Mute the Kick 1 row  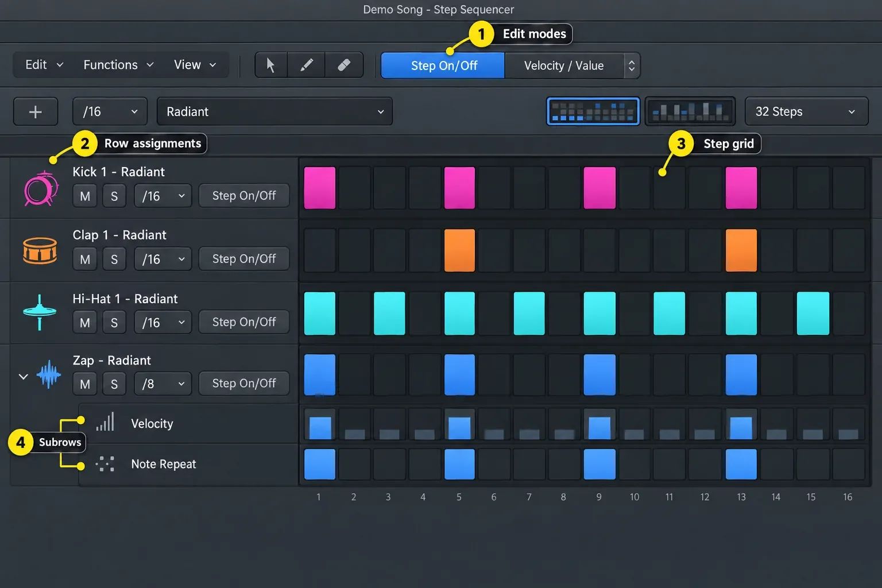tap(85, 196)
